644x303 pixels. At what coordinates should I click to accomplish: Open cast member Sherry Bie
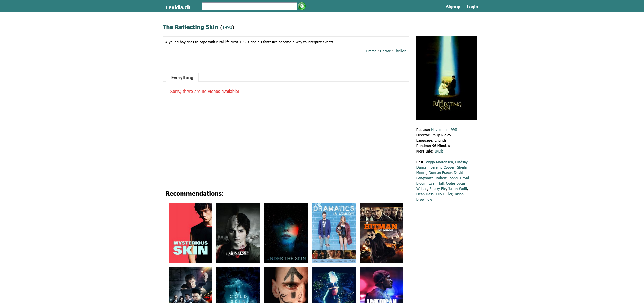[438, 189]
